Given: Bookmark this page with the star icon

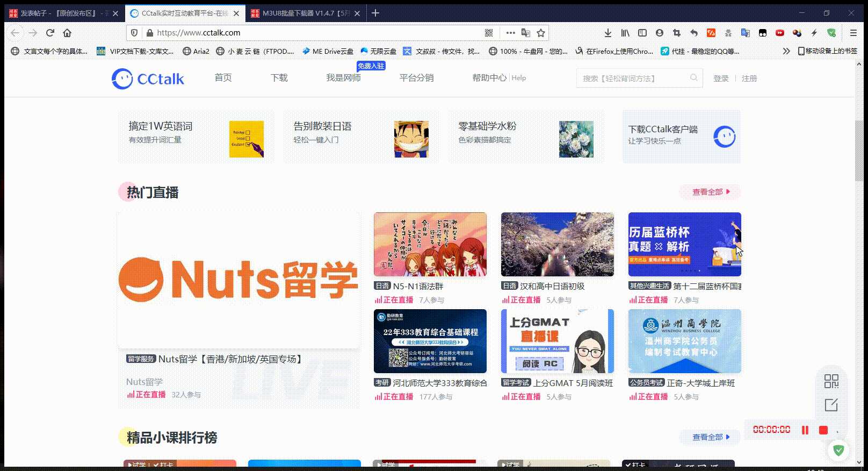Looking at the screenshot, I should pyautogui.click(x=541, y=33).
